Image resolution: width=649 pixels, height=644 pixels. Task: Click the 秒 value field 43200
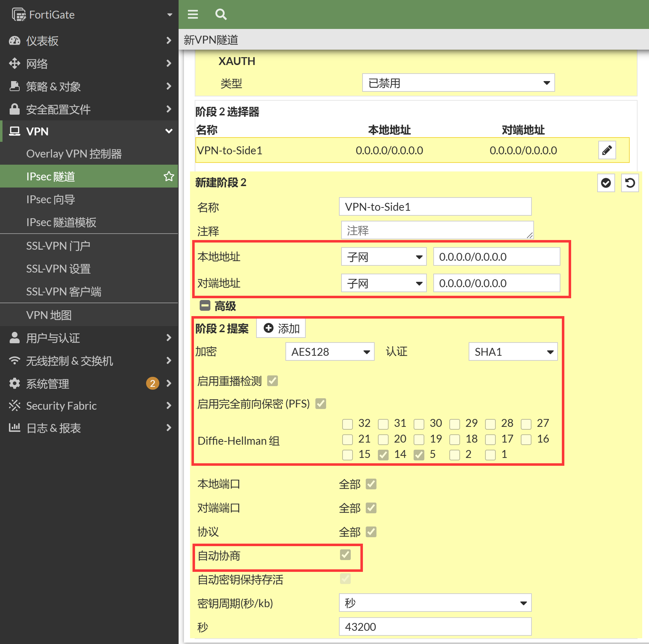(x=435, y=626)
